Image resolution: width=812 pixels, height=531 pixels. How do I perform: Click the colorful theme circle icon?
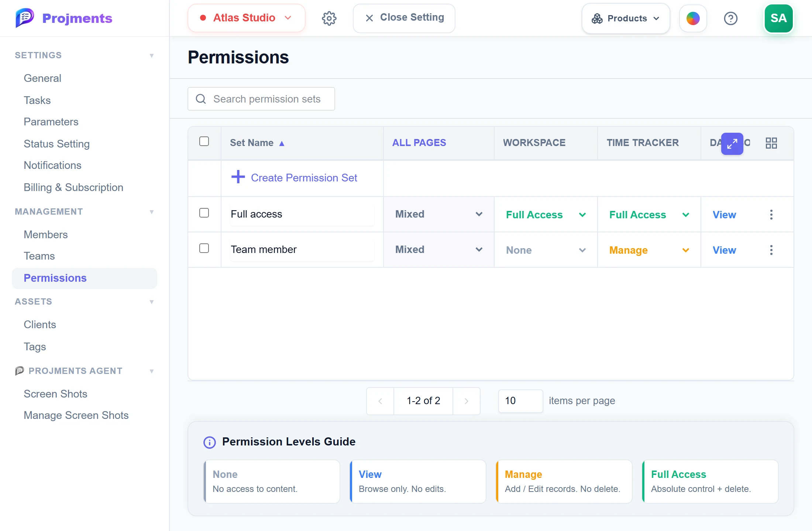tap(693, 18)
